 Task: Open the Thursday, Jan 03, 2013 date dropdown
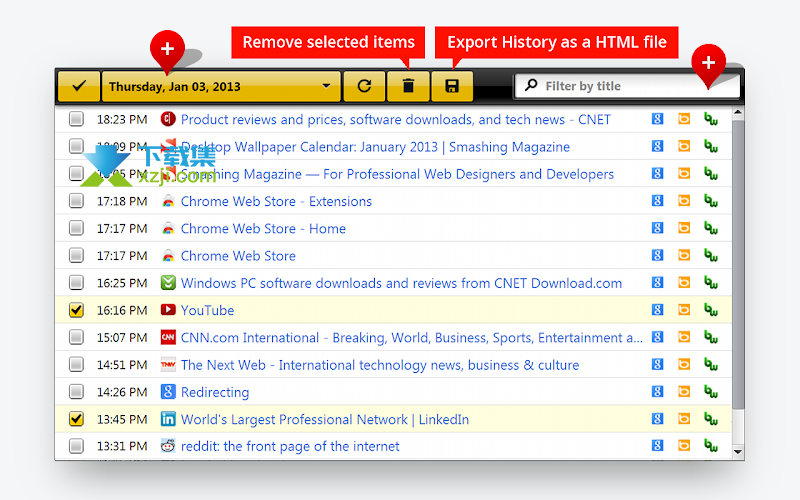click(x=221, y=86)
